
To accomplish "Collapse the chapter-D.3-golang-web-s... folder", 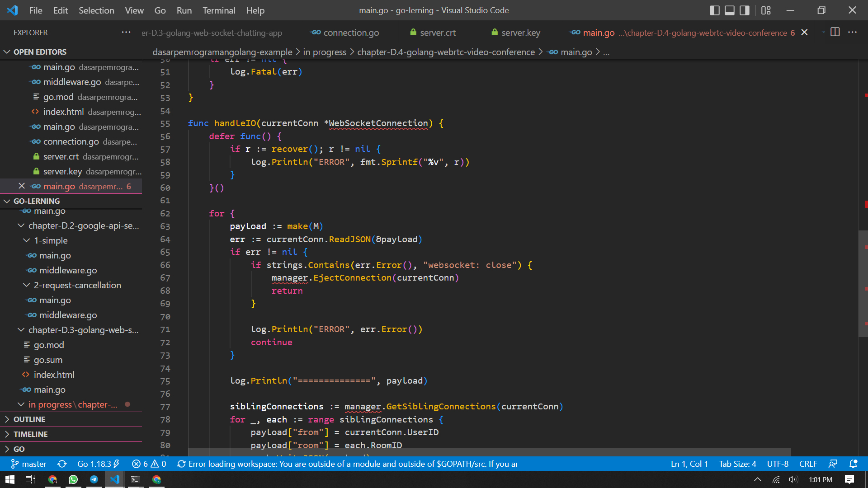I will click(83, 330).
